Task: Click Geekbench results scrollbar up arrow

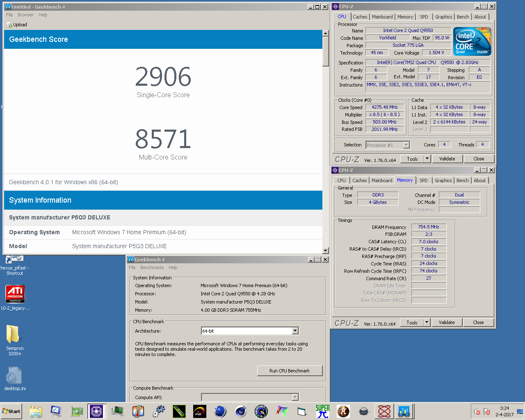Action: pyautogui.click(x=326, y=33)
